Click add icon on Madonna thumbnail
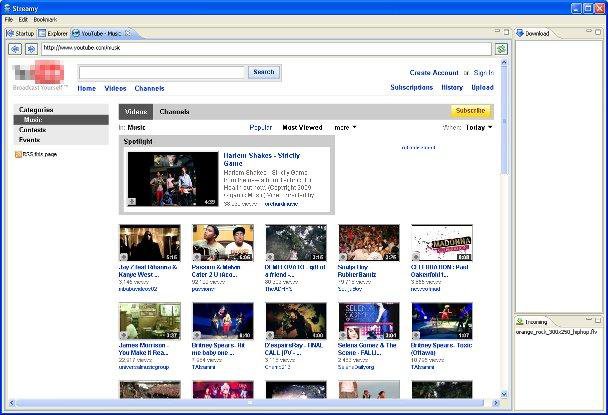Screen dimensions: 608x415 [416, 257]
